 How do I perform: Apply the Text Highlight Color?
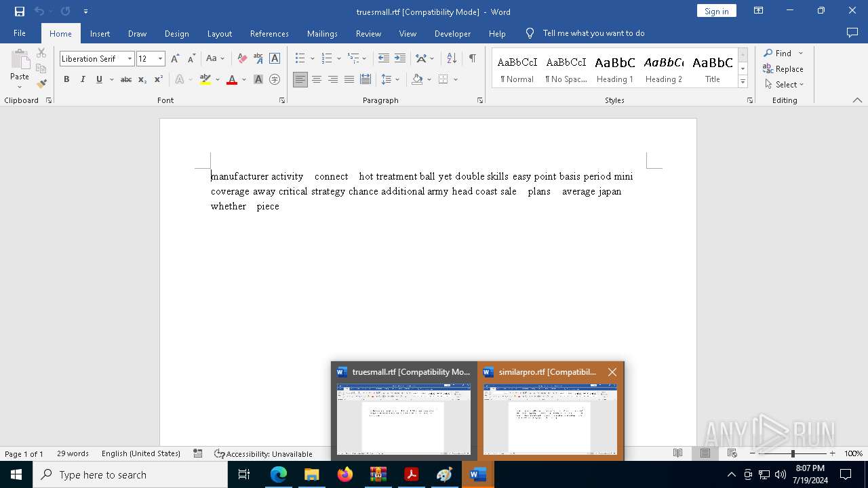tap(205, 79)
